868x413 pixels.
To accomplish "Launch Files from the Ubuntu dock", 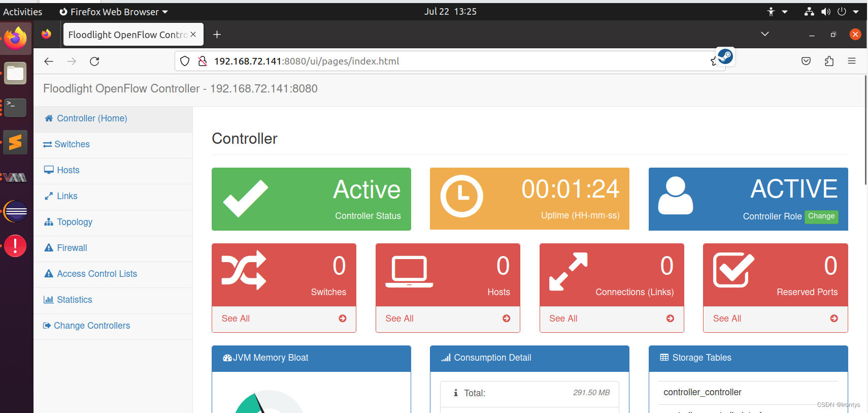I will [15, 73].
